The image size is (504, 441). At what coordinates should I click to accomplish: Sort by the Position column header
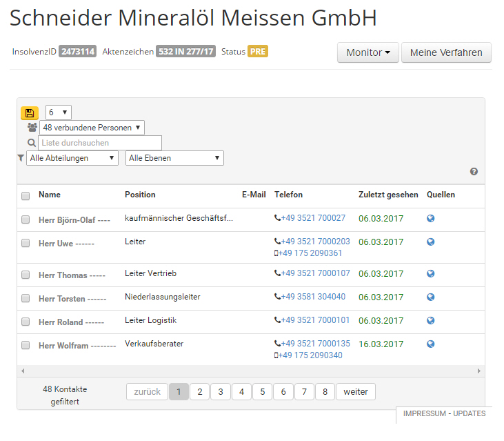140,195
